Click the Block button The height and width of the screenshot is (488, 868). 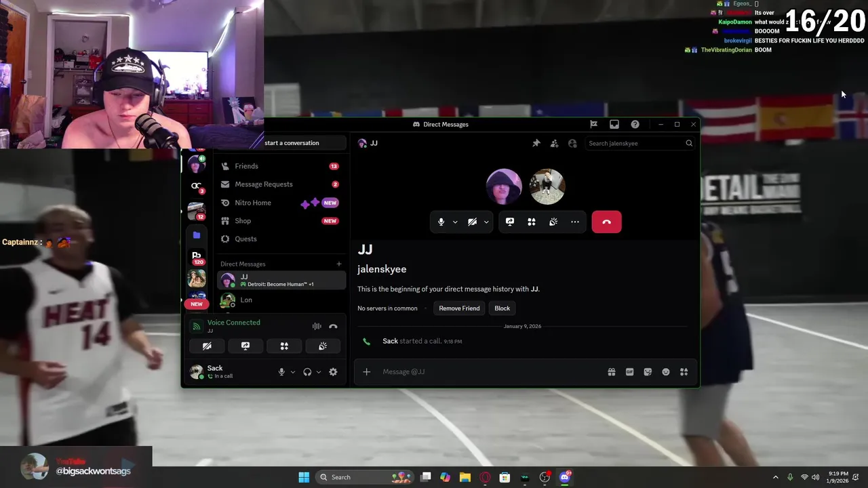(502, 308)
